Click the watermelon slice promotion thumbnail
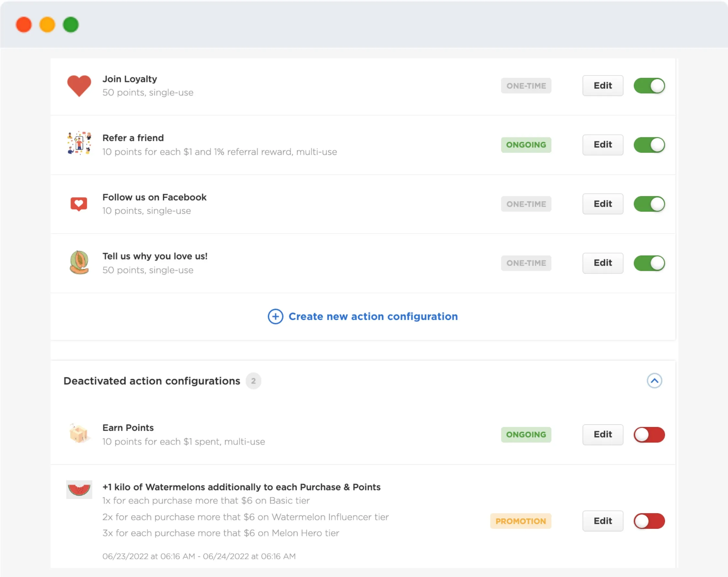Screen dimensions: 728x577 point(79,489)
